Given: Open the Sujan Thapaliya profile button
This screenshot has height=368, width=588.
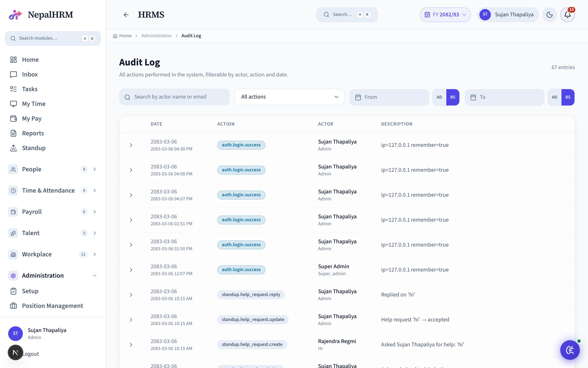Looking at the screenshot, I should (508, 15).
